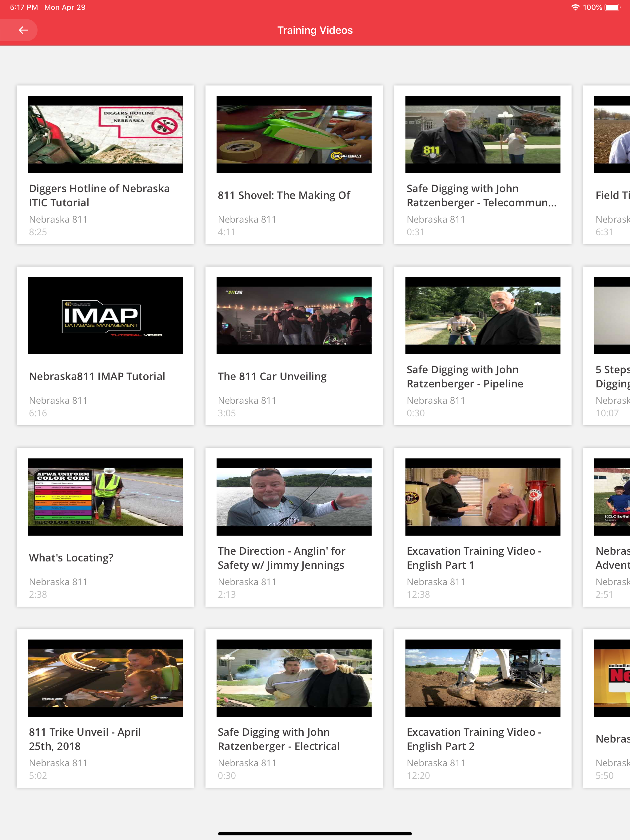
Task: Click the 0:30 duration under Electrical video
Action: click(x=227, y=775)
